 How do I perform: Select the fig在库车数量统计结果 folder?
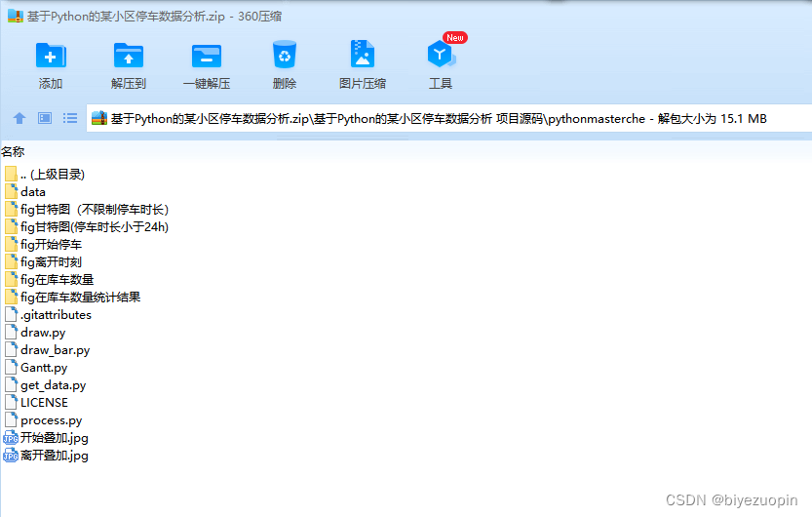coord(72,298)
